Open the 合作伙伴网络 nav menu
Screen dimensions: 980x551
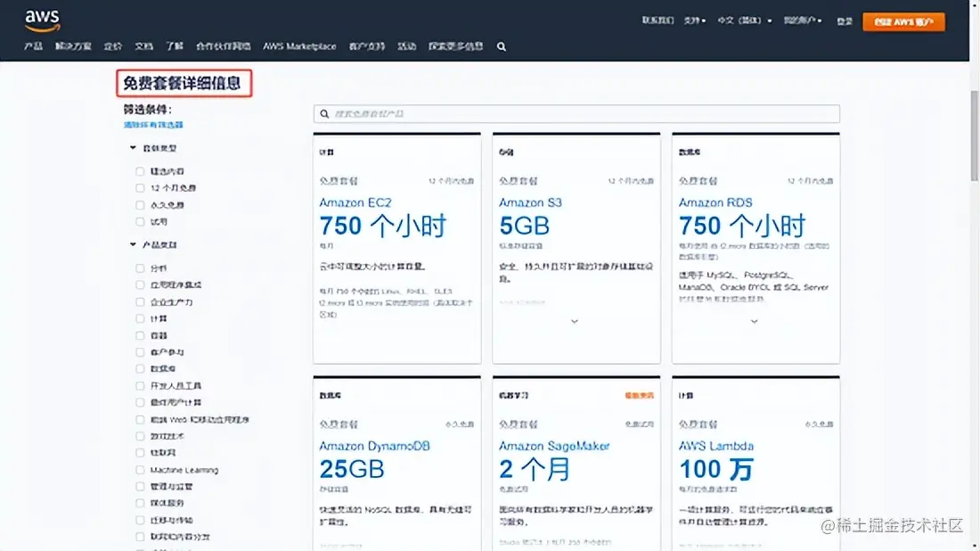[x=223, y=46]
